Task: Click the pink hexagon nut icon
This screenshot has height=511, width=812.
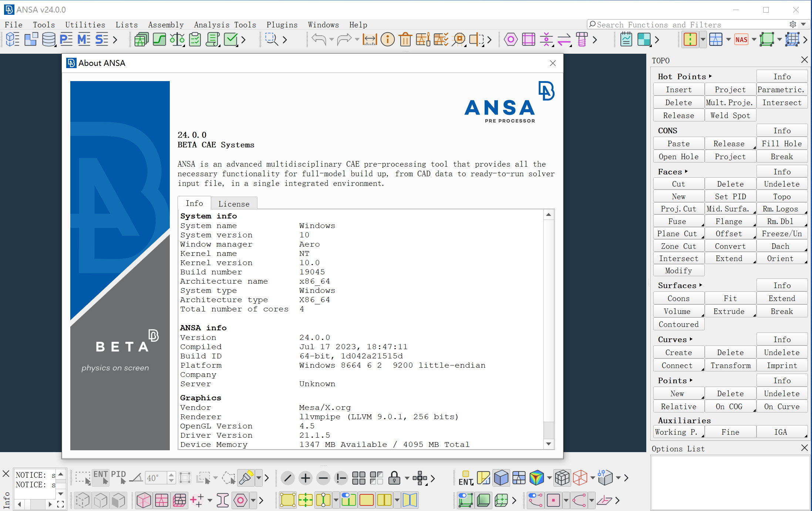Action: (511, 39)
